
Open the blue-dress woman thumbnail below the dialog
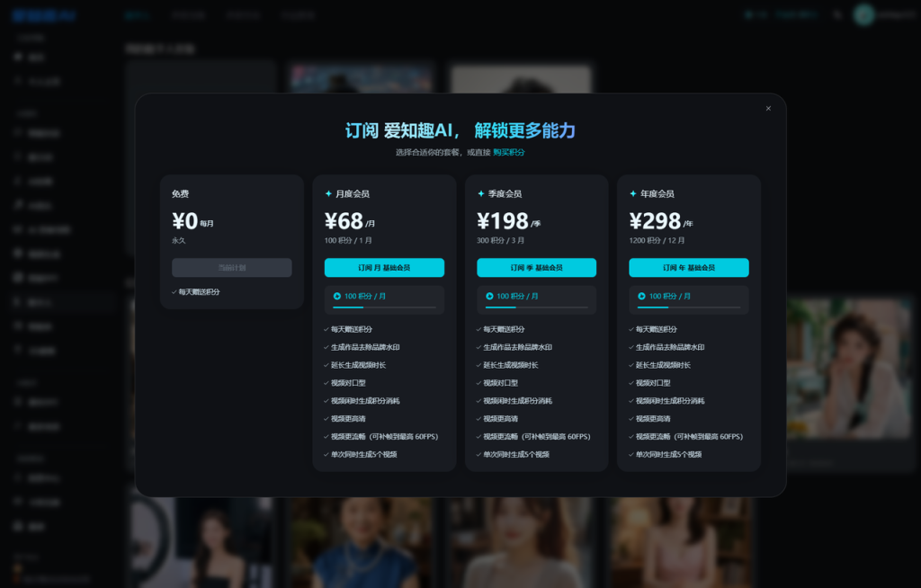(362, 543)
